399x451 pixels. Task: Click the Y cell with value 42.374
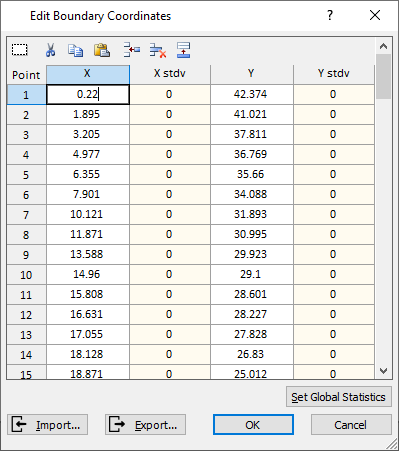[x=252, y=94]
